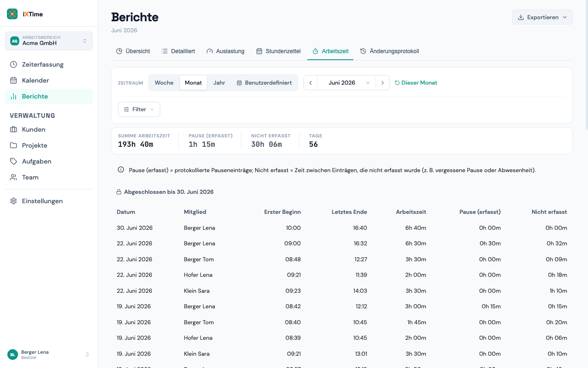
Task: Click the Datum column header
Action: tap(126, 212)
